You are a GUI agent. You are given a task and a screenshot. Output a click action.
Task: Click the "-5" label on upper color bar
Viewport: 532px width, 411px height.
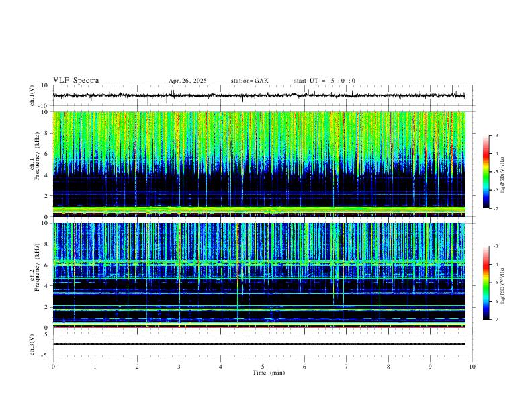pyautogui.click(x=495, y=172)
